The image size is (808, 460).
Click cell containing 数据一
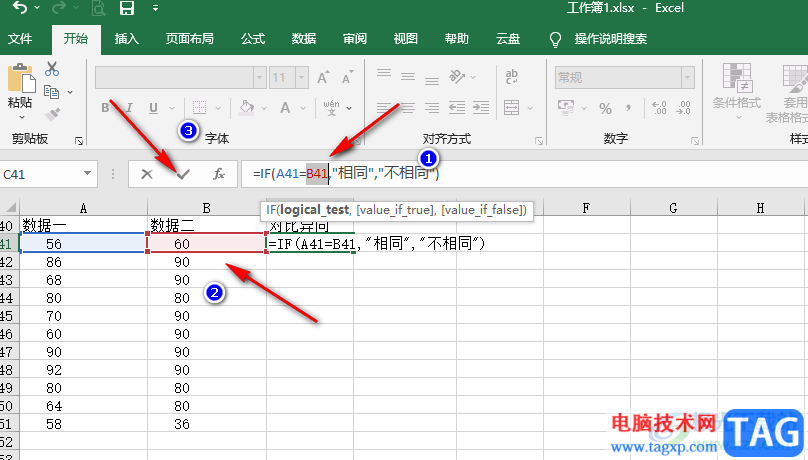83,225
